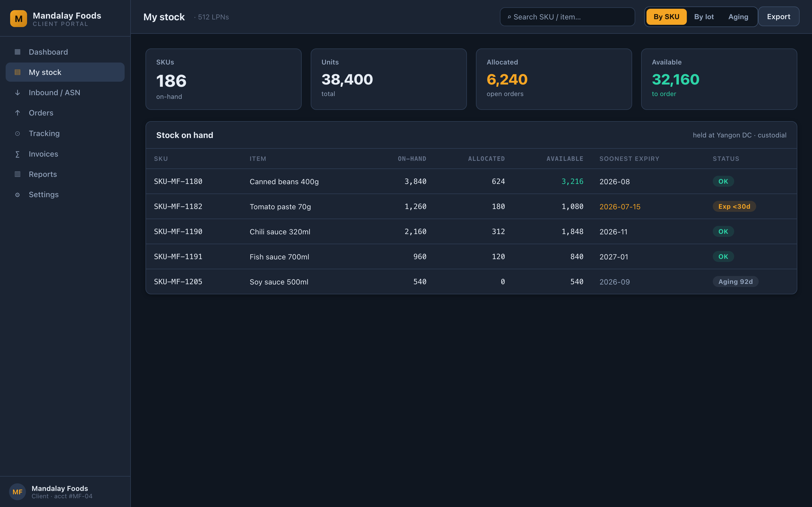Click the Exp <30d status badge
The width and height of the screenshot is (812, 507).
(x=734, y=206)
